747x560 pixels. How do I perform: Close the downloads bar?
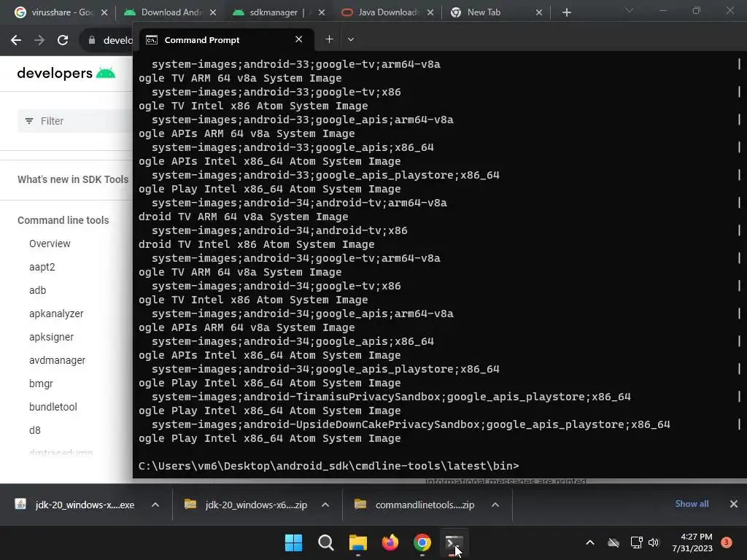tap(734, 504)
